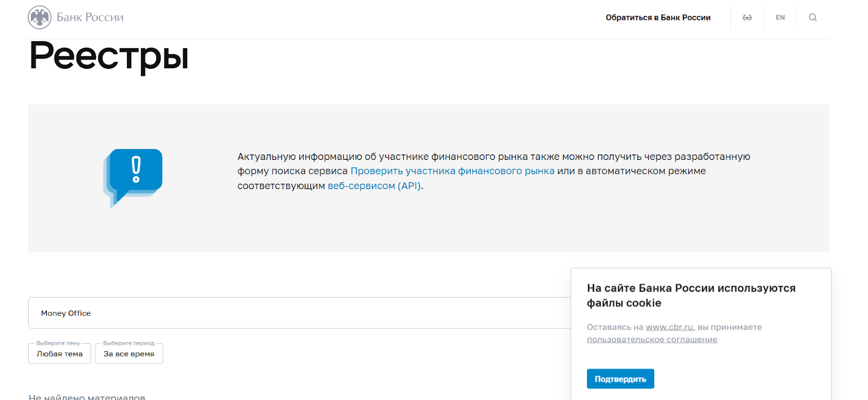
Task: Open the "За все время" period dropdown
Action: coord(129,354)
